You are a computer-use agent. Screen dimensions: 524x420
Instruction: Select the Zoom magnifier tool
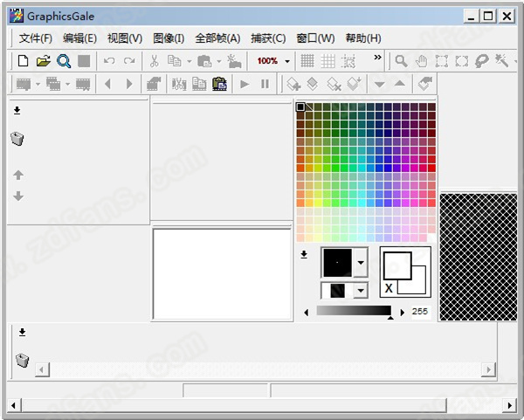401,61
